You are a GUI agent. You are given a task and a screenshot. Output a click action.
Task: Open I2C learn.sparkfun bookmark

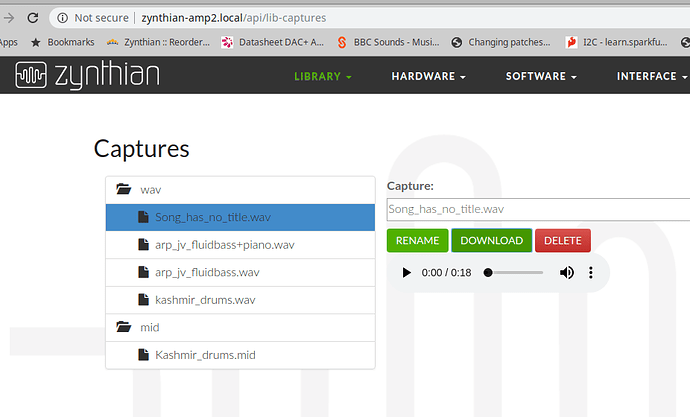click(x=617, y=42)
